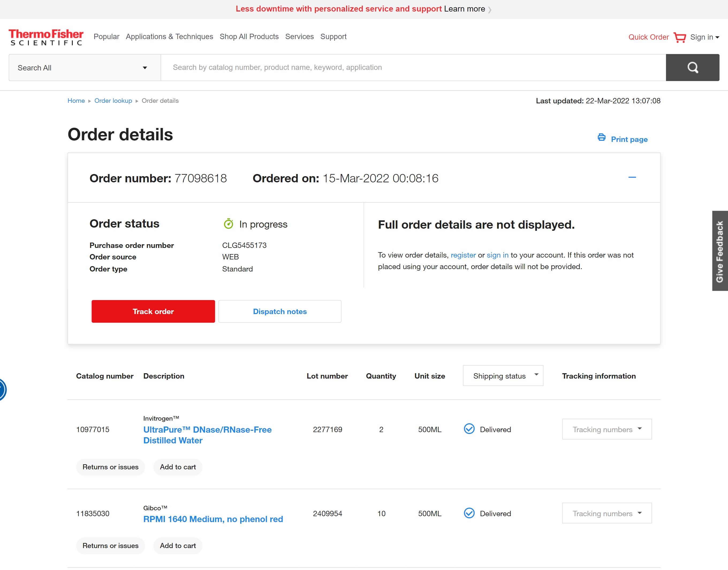
Task: Open the Shipping status filter dropdown
Action: point(503,376)
